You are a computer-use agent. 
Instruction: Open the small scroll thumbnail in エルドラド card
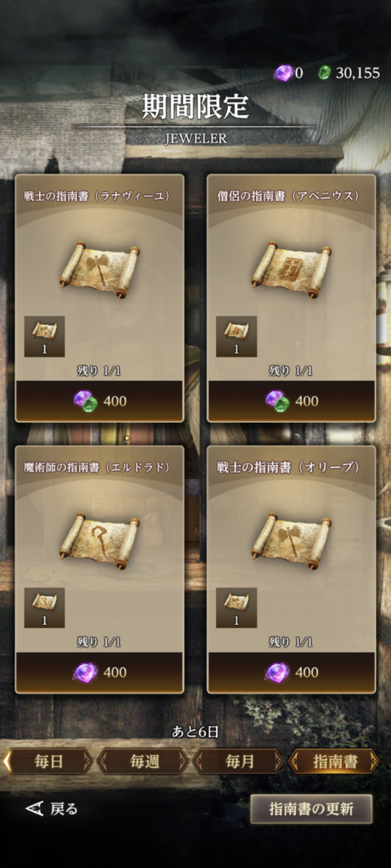tap(45, 607)
